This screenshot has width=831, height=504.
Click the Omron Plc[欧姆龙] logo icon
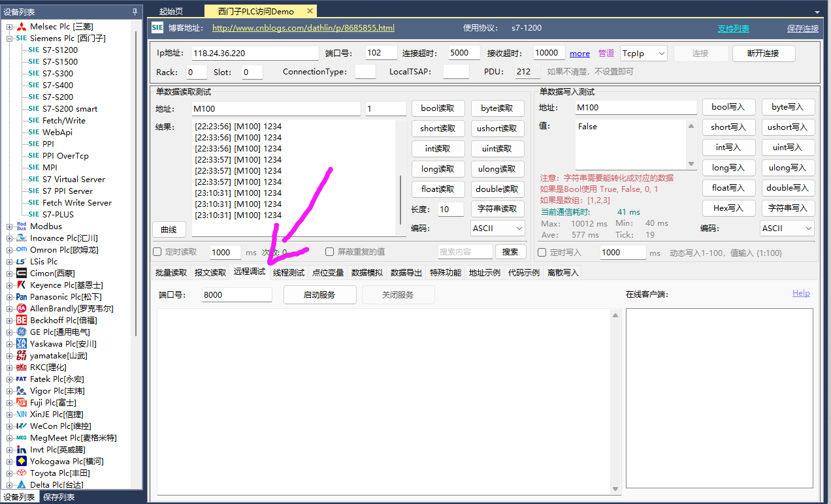[x=22, y=250]
